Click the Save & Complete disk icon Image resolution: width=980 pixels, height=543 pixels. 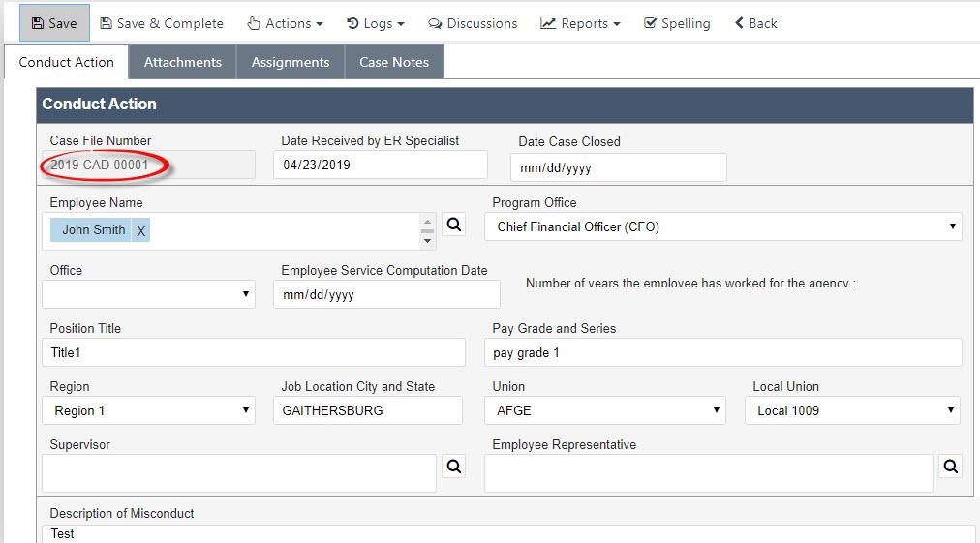[x=107, y=23]
